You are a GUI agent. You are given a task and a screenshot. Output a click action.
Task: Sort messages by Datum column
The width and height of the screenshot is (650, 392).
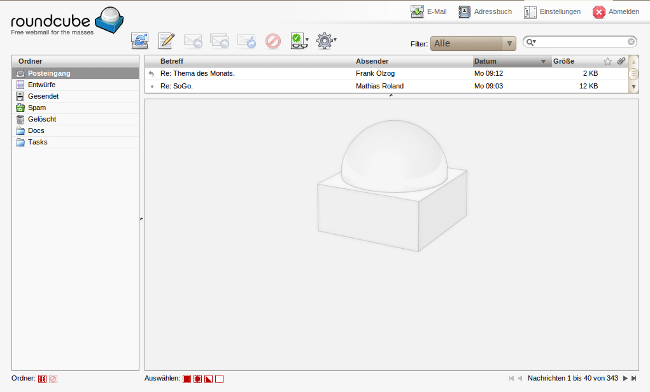click(485, 61)
